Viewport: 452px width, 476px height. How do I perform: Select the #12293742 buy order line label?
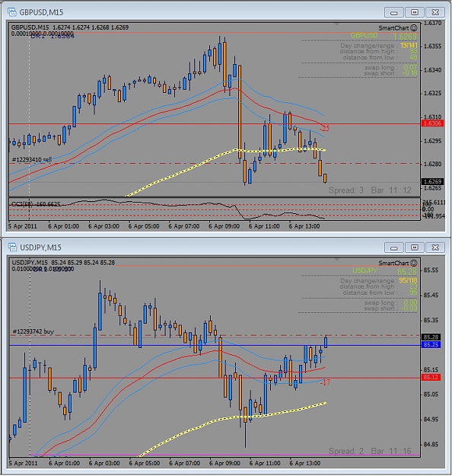coord(33,331)
